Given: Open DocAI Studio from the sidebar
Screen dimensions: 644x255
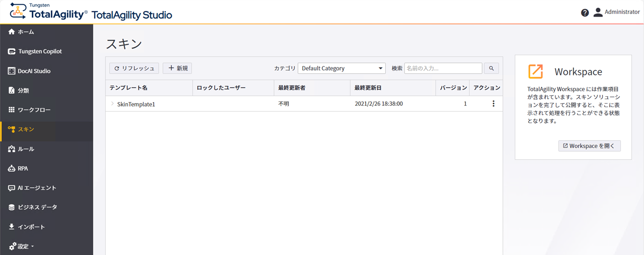Looking at the screenshot, I should (34, 71).
